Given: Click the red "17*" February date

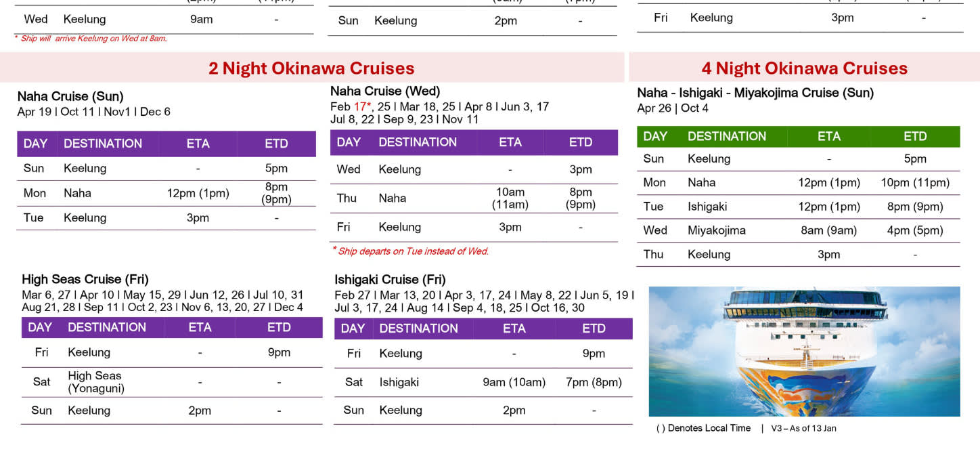Looking at the screenshot, I should point(362,106).
